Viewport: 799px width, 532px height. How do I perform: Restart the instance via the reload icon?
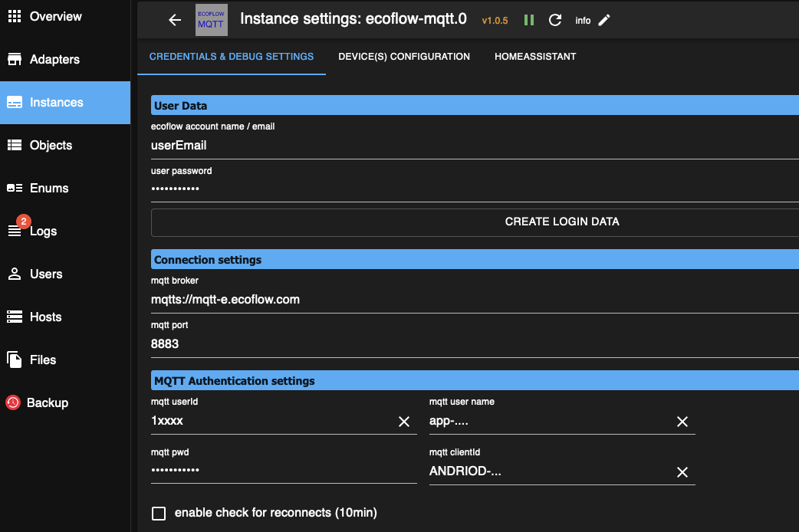(555, 20)
